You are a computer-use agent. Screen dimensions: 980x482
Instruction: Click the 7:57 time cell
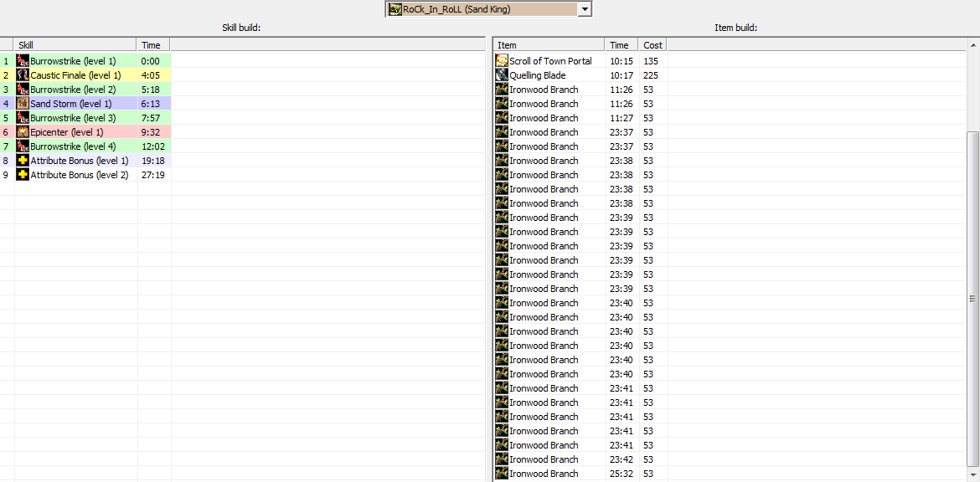click(154, 118)
